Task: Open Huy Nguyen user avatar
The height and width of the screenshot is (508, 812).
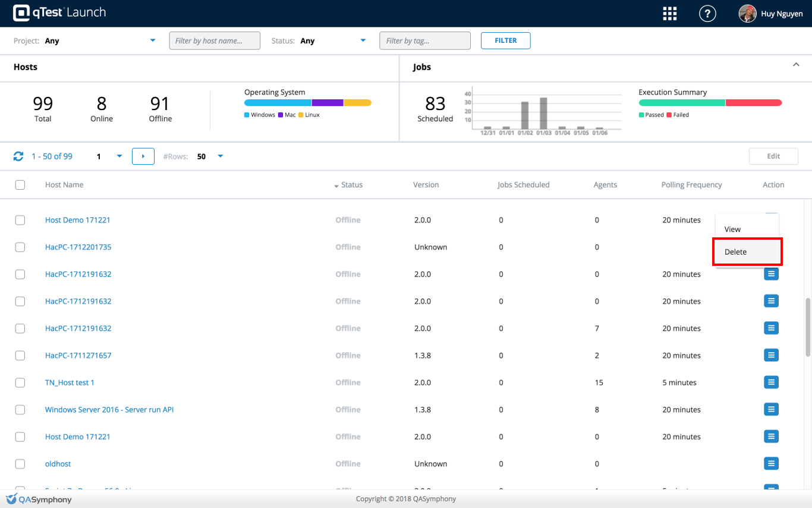Action: click(x=747, y=14)
